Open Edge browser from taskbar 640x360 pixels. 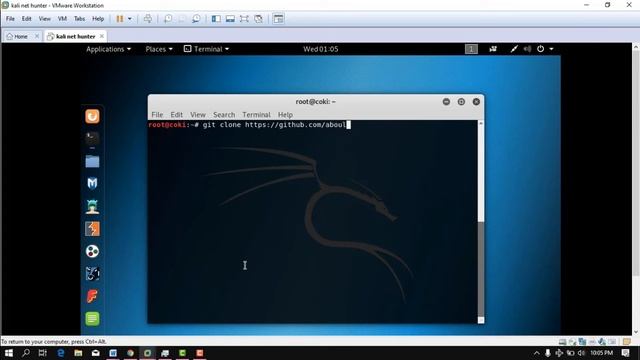coord(60,353)
